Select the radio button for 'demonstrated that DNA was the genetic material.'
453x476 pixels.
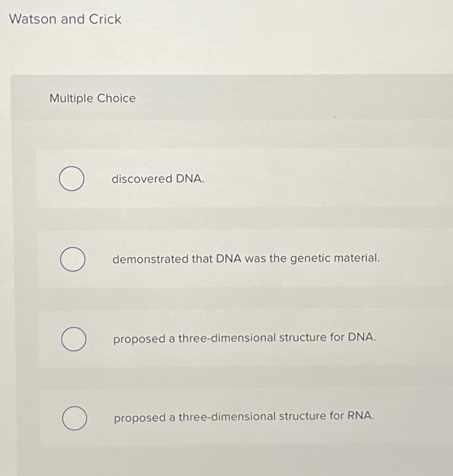(72, 259)
